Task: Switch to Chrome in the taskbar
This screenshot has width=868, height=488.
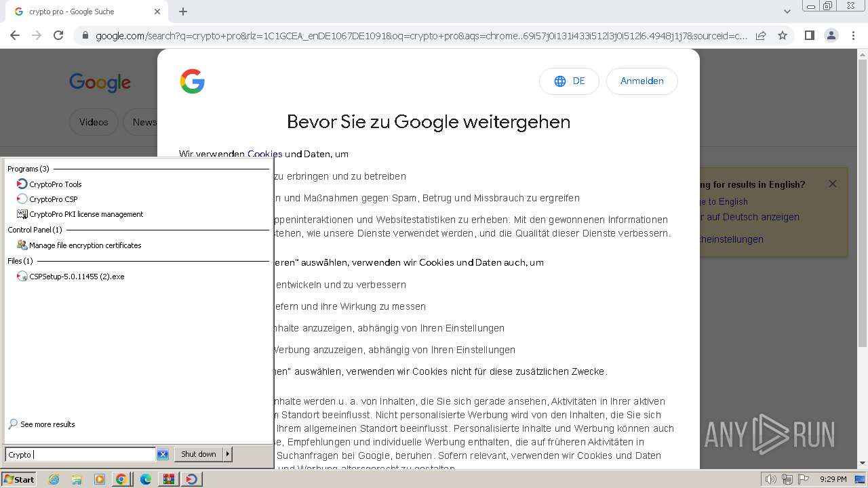Action: click(x=121, y=479)
